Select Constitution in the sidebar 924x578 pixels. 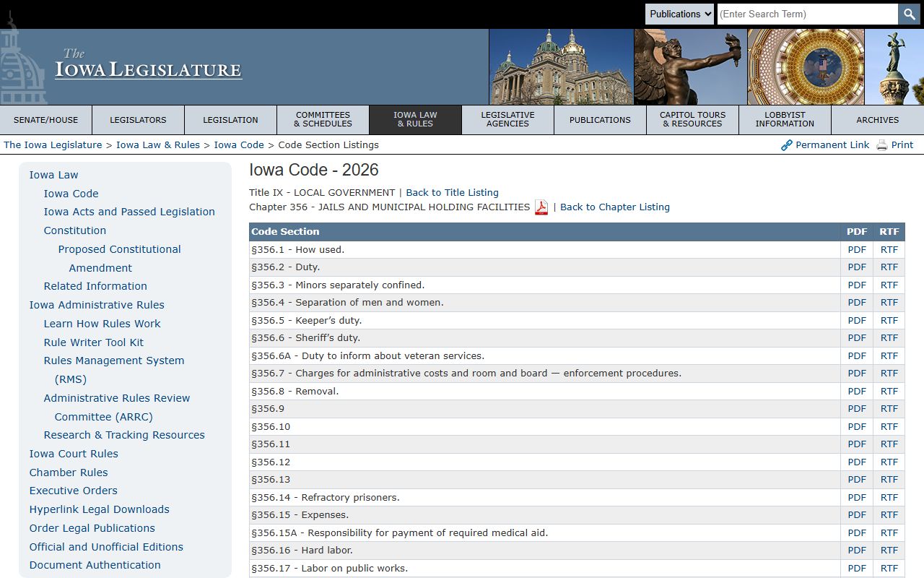point(75,230)
